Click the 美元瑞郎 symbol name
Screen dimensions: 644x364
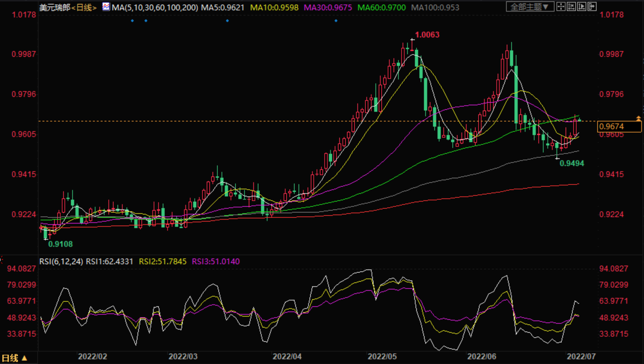[55, 8]
